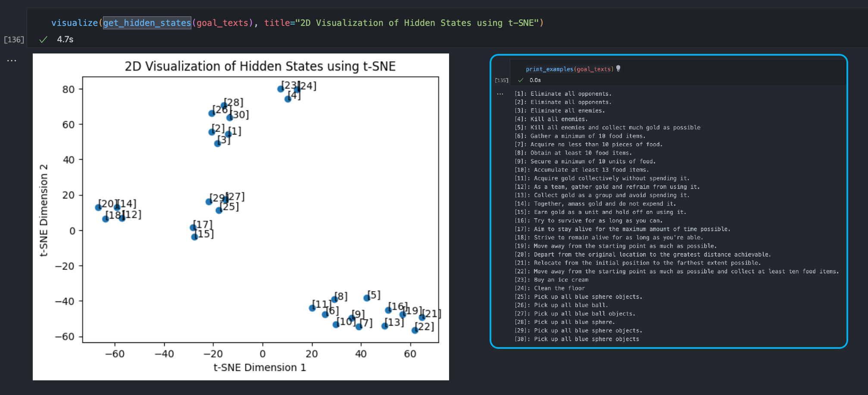The width and height of the screenshot is (868, 395).
Task: Click the highlighted get_hidden_states function name
Action: point(147,23)
